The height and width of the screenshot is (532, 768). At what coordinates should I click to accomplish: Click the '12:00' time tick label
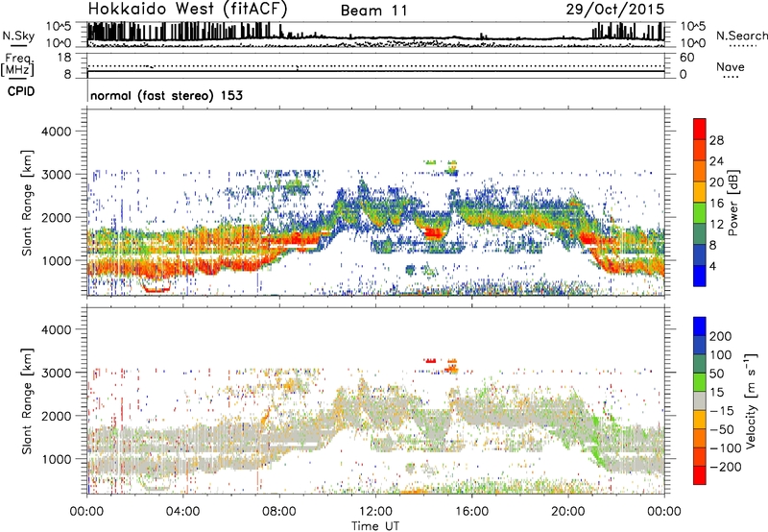[375, 512]
